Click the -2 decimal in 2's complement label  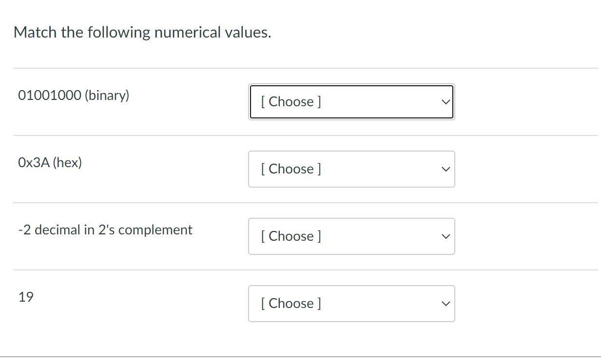tap(105, 230)
